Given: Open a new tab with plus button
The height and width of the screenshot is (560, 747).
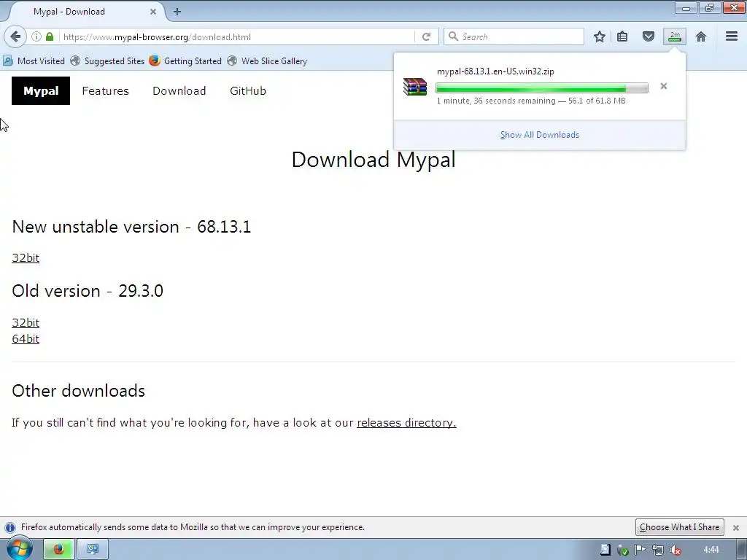Looking at the screenshot, I should tap(177, 12).
